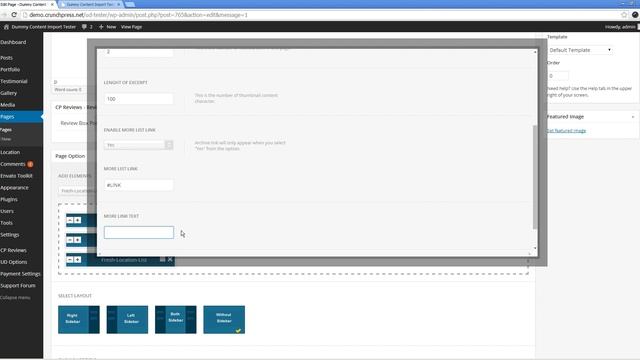Open the WordPress site home icon
This screenshot has width=640, height=360.
6,27
